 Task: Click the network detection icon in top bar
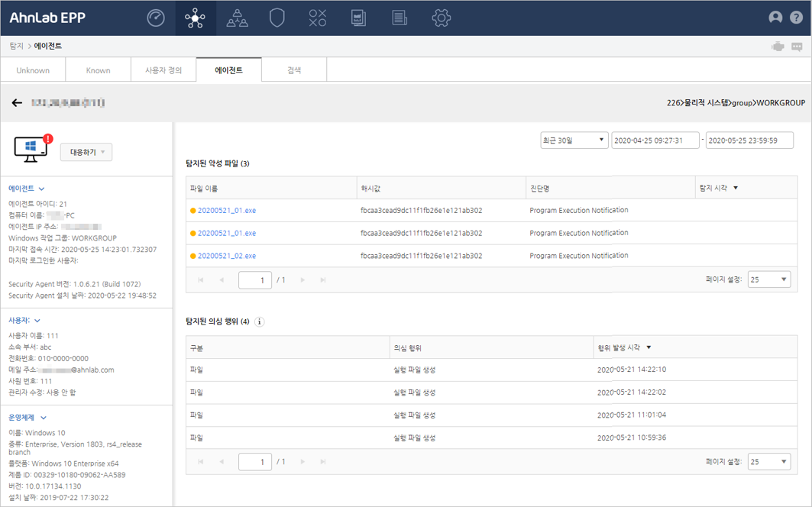[196, 18]
